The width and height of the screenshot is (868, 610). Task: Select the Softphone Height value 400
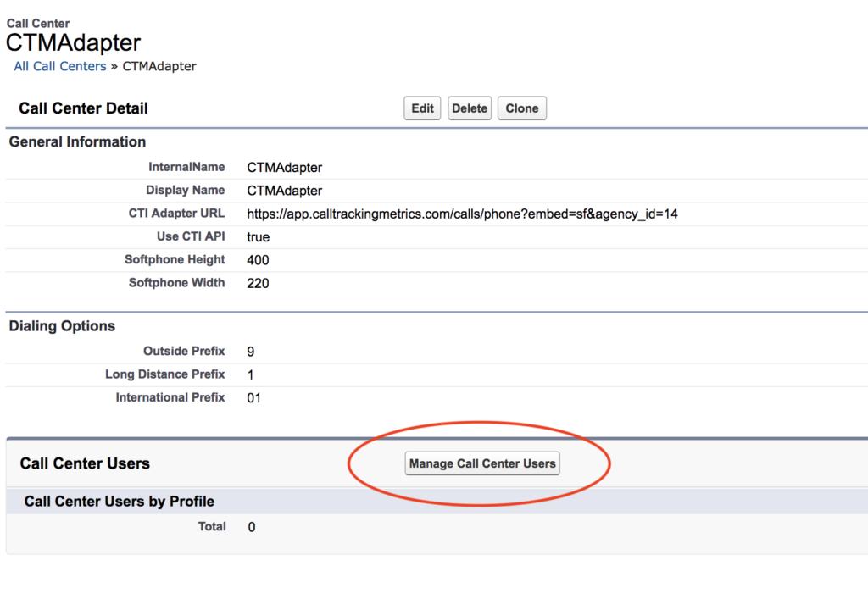[256, 259]
